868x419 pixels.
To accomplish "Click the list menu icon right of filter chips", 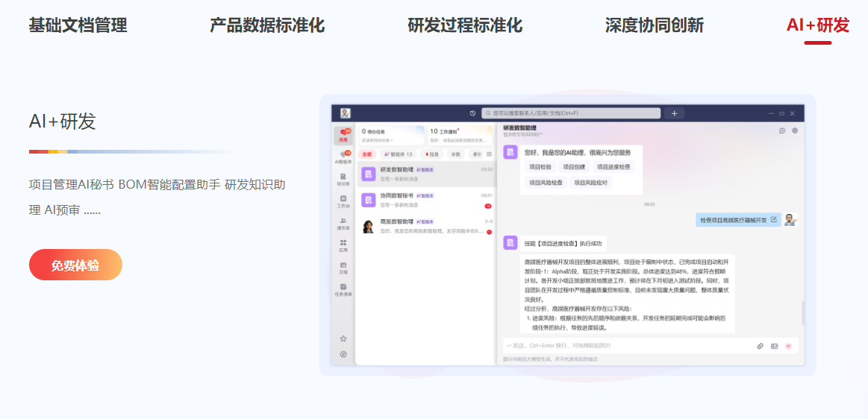I will [489, 154].
